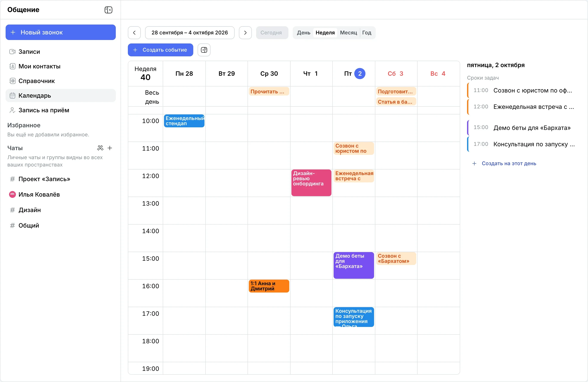
Task: Open the Дизайн-ревью онбординга event
Action: (311, 183)
